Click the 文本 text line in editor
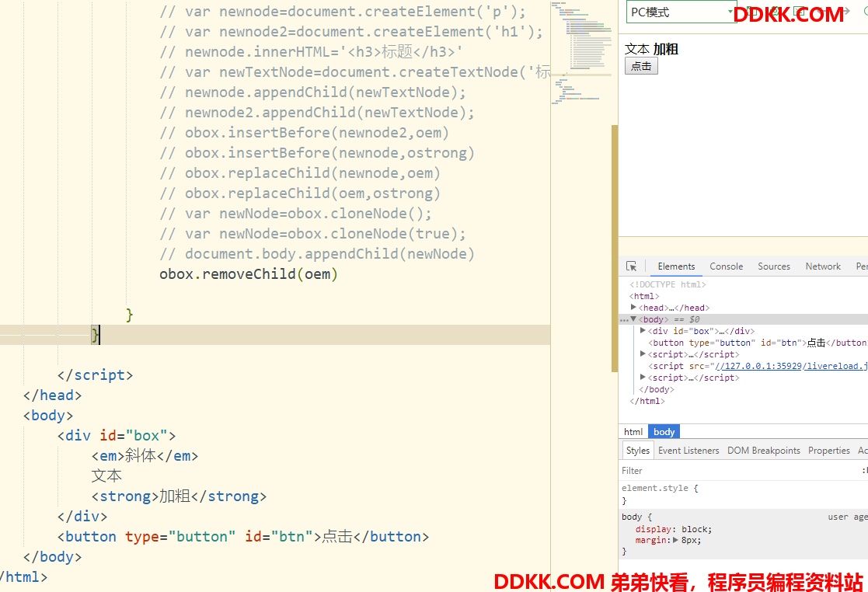The image size is (868, 592). pyautogui.click(x=106, y=475)
